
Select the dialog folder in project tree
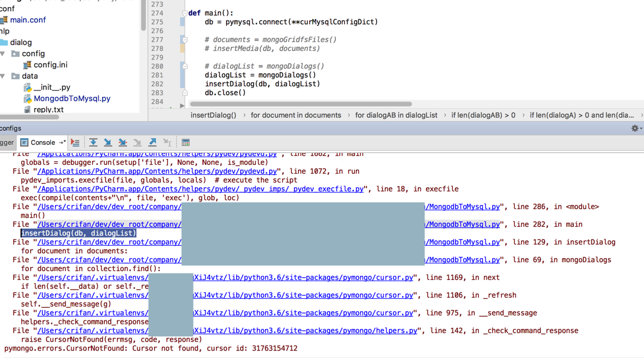[21, 43]
